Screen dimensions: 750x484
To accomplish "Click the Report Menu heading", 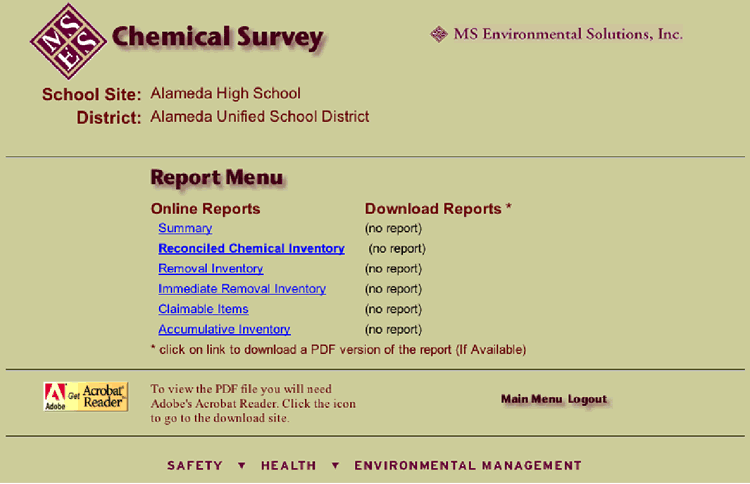I will tap(217, 178).
